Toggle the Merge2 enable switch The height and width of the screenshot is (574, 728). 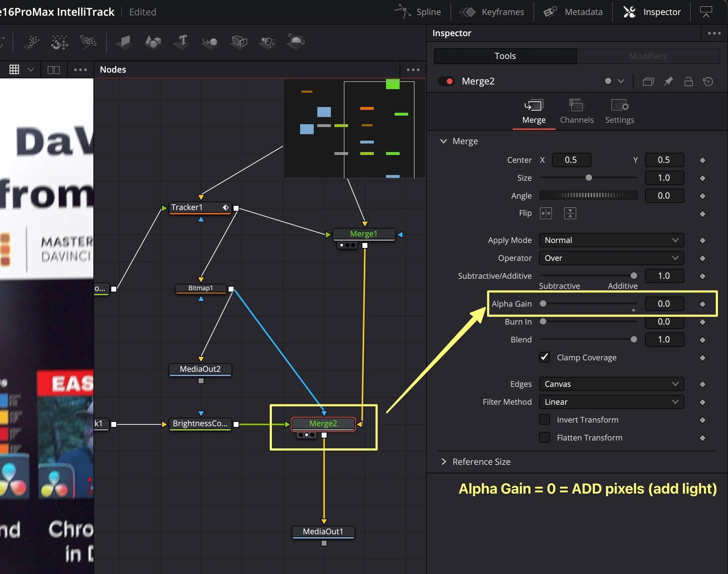tap(446, 81)
